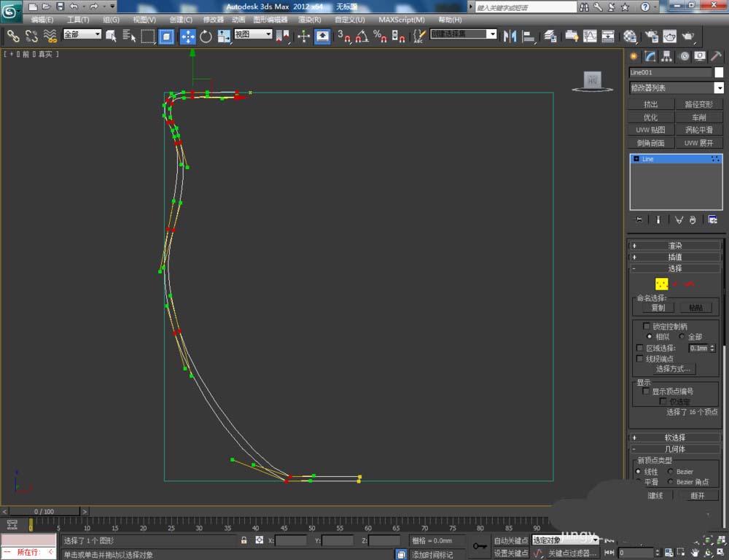Image resolution: width=729 pixels, height=560 pixels.
Task: Select the Move transform tool
Action: click(187, 36)
